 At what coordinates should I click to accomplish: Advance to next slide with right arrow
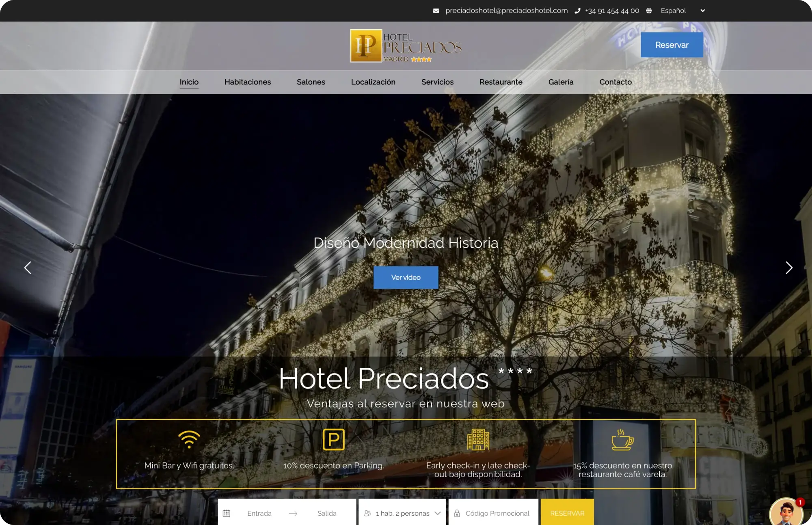point(789,268)
